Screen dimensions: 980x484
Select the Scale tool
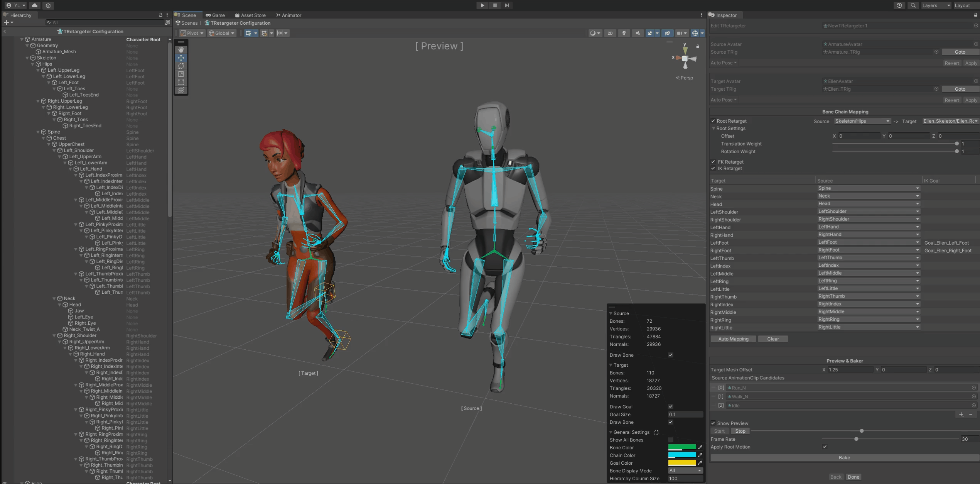pyautogui.click(x=181, y=74)
